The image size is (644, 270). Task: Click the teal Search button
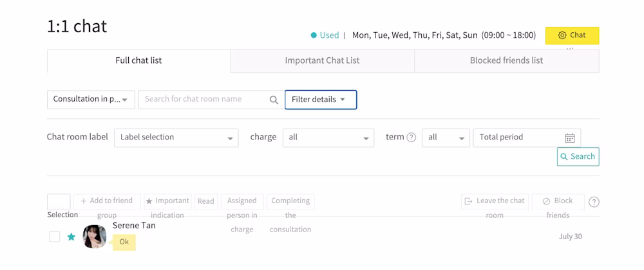(578, 156)
